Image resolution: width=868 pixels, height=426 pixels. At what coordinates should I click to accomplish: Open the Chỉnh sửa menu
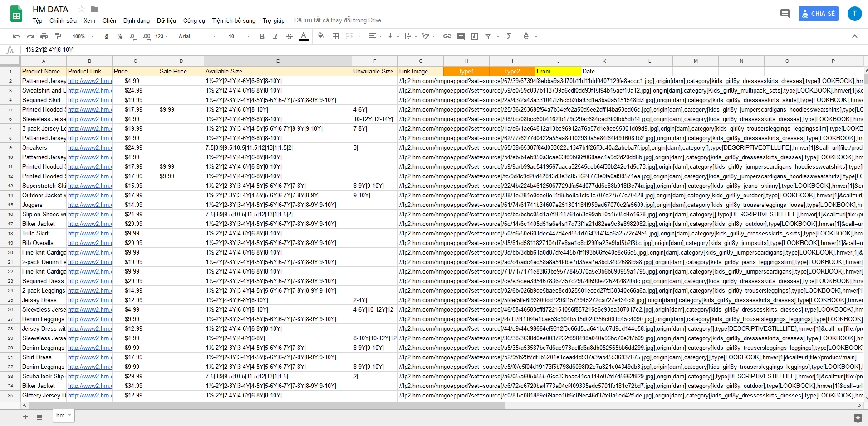click(x=63, y=20)
